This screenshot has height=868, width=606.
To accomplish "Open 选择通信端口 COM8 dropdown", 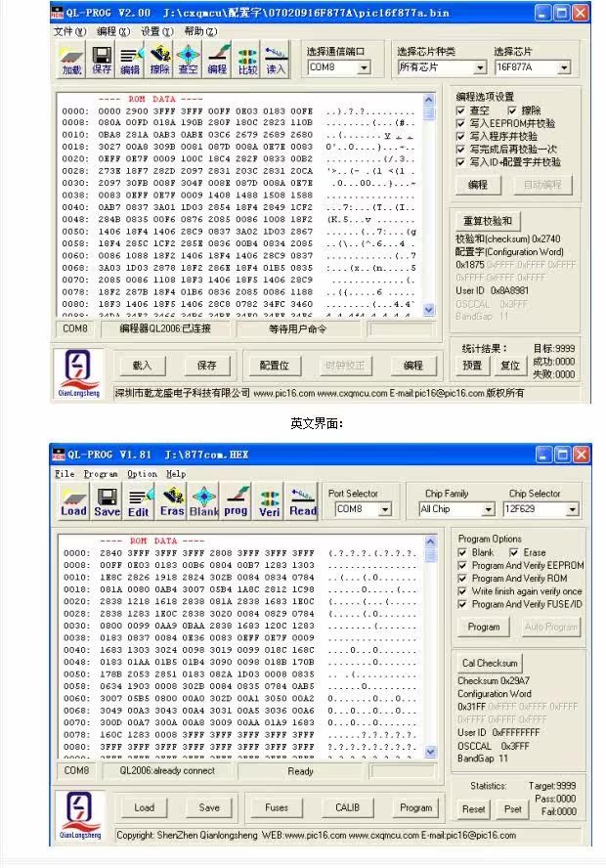I will tap(364, 67).
